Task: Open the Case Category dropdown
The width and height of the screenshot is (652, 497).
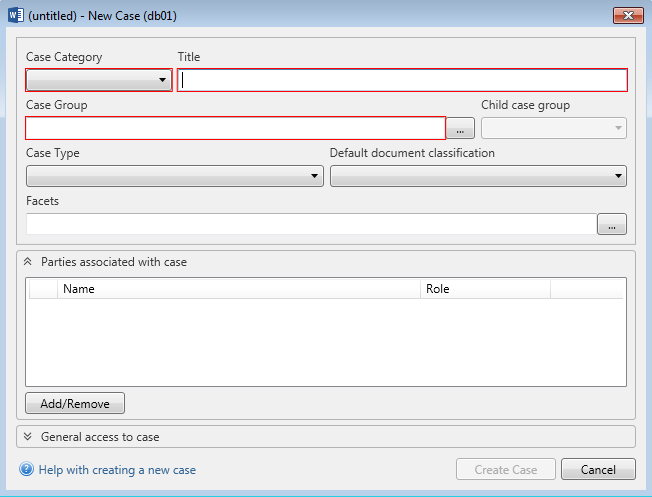Action: 99,81
